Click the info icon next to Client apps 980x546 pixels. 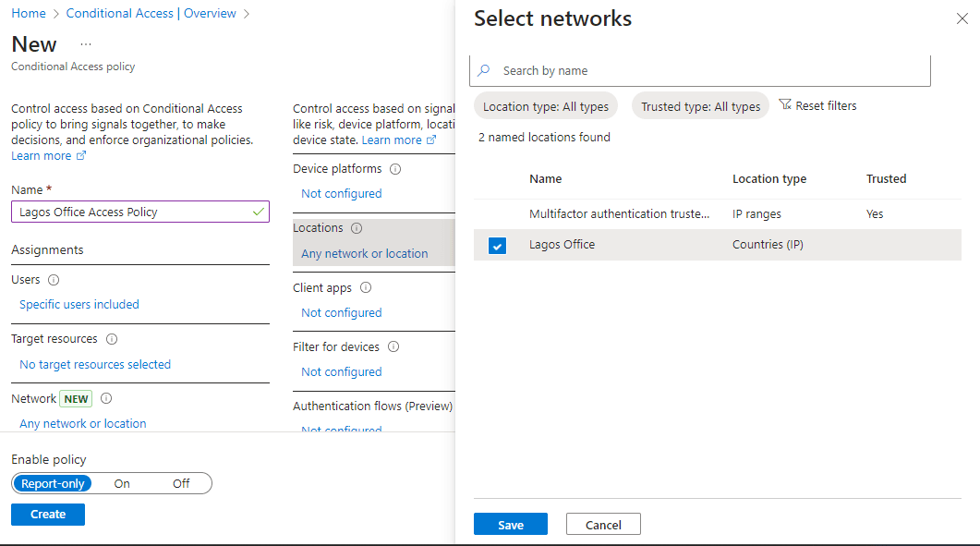click(x=366, y=288)
